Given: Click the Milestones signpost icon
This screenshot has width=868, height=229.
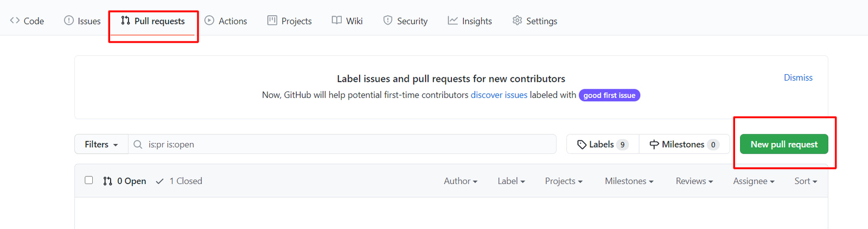Looking at the screenshot, I should coord(654,145).
